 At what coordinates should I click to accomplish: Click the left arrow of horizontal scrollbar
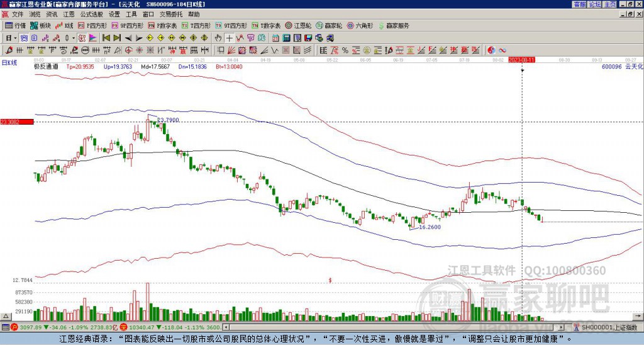click(226, 327)
